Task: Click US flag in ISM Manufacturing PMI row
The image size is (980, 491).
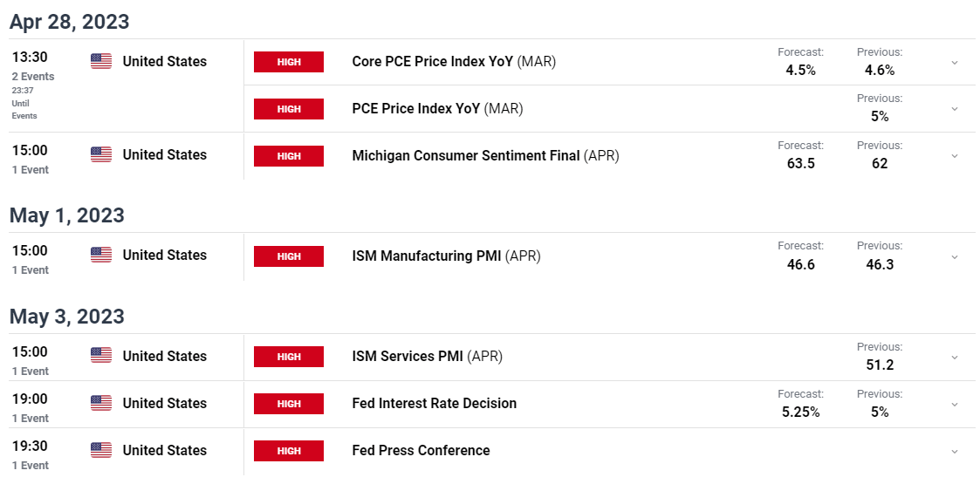Action: click(x=101, y=255)
